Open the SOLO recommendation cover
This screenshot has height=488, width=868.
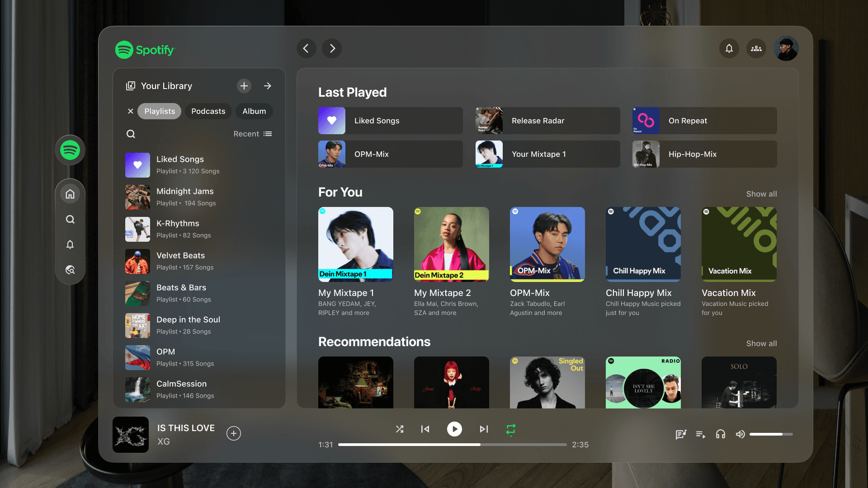coord(739,382)
